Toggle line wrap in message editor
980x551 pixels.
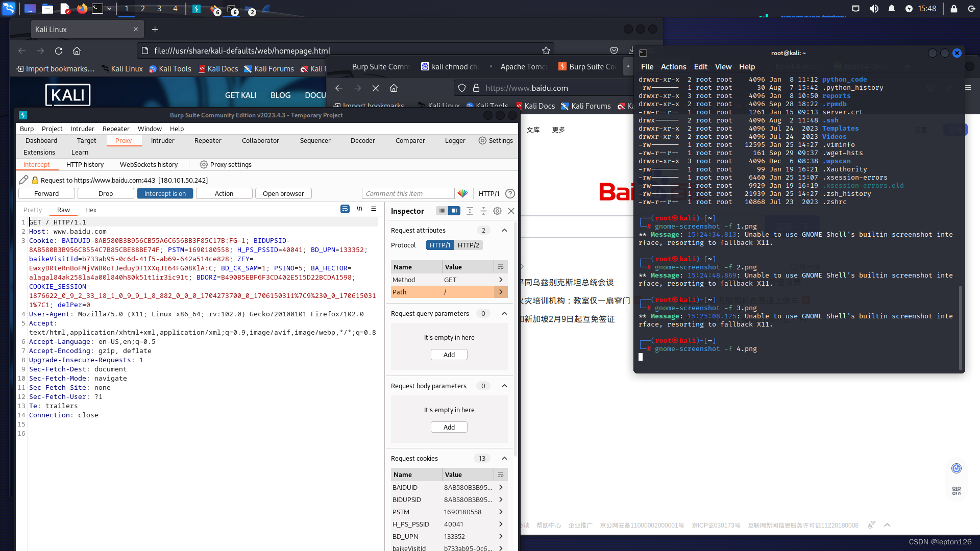coord(345,209)
